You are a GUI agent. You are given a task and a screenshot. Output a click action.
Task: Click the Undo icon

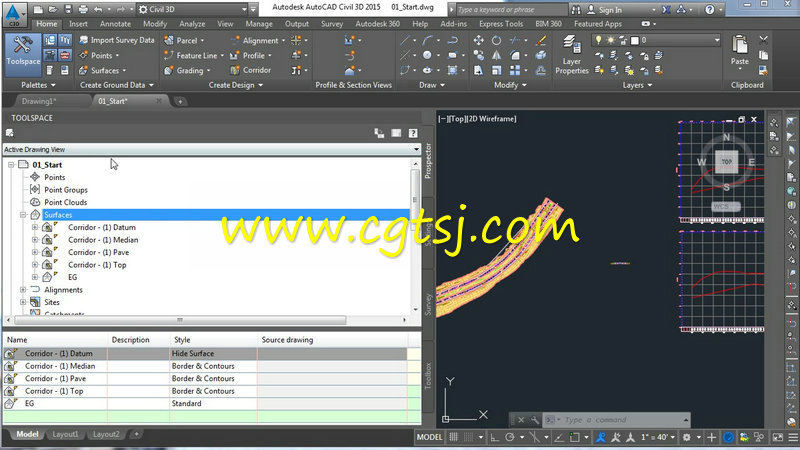click(x=98, y=9)
